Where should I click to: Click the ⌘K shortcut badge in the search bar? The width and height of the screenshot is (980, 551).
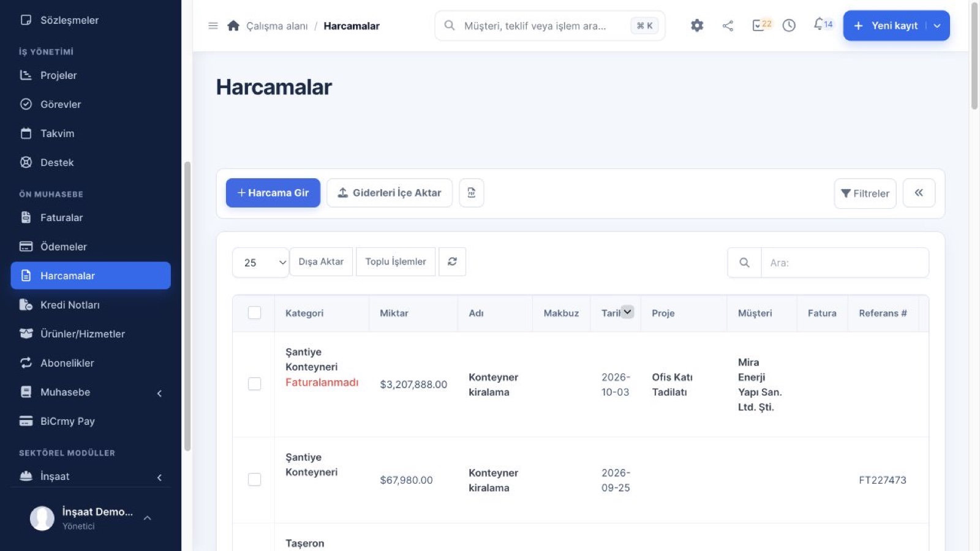644,26
